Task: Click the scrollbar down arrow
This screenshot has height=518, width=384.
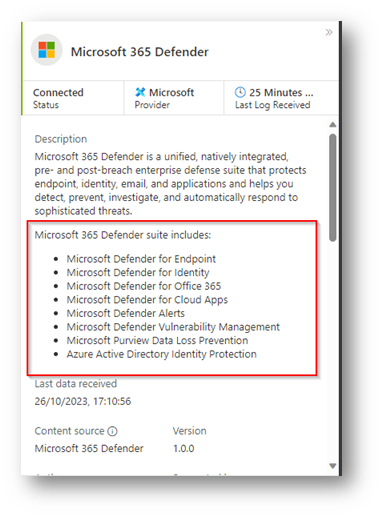Action: tap(332, 466)
